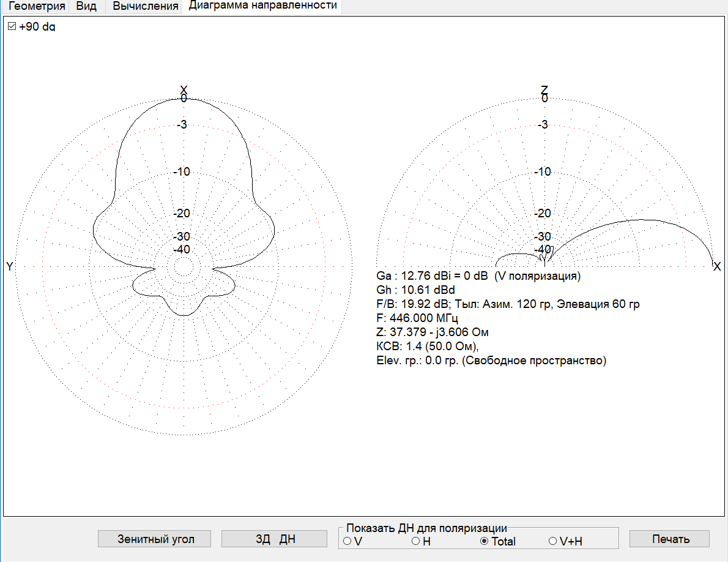
Task: Go to the Вычисления tab
Action: coord(146,6)
